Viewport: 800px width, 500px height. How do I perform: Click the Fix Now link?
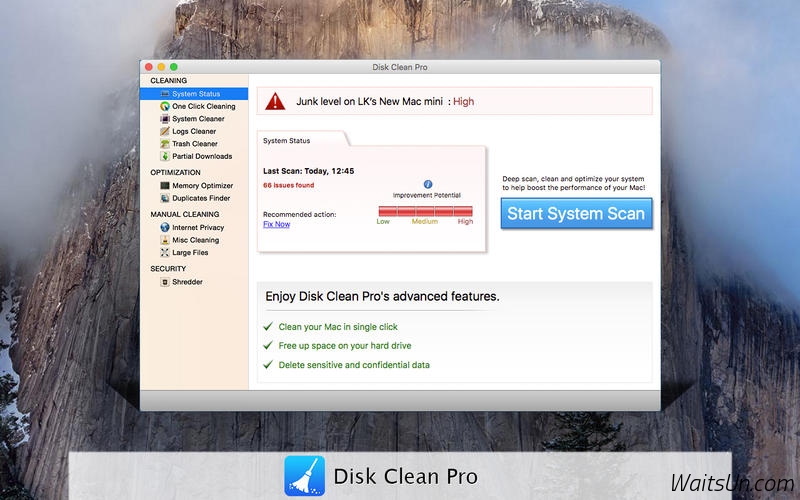tap(277, 224)
